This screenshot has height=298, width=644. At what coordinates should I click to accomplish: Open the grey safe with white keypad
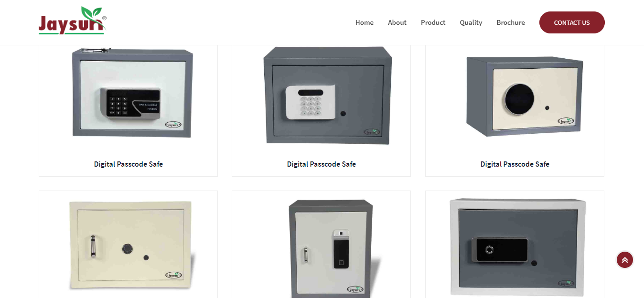click(x=328, y=95)
